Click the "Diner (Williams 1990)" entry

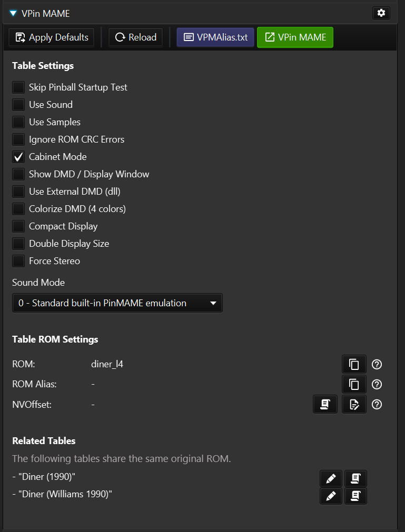tap(62, 494)
